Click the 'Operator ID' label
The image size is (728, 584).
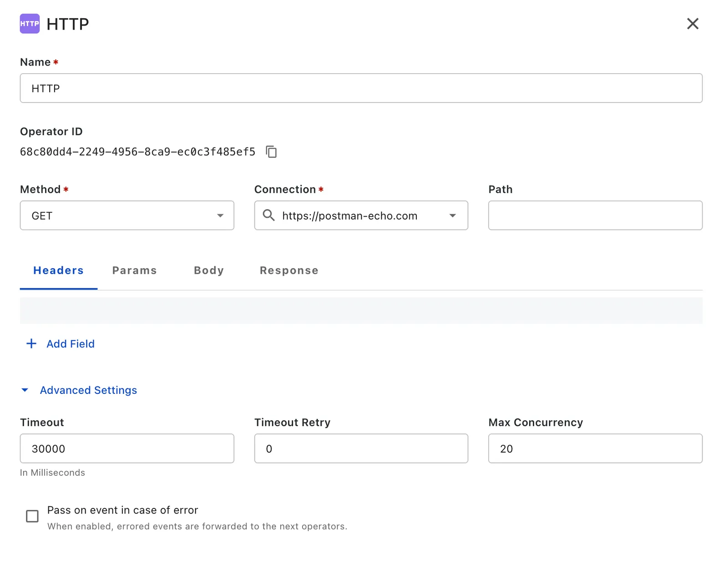click(51, 131)
